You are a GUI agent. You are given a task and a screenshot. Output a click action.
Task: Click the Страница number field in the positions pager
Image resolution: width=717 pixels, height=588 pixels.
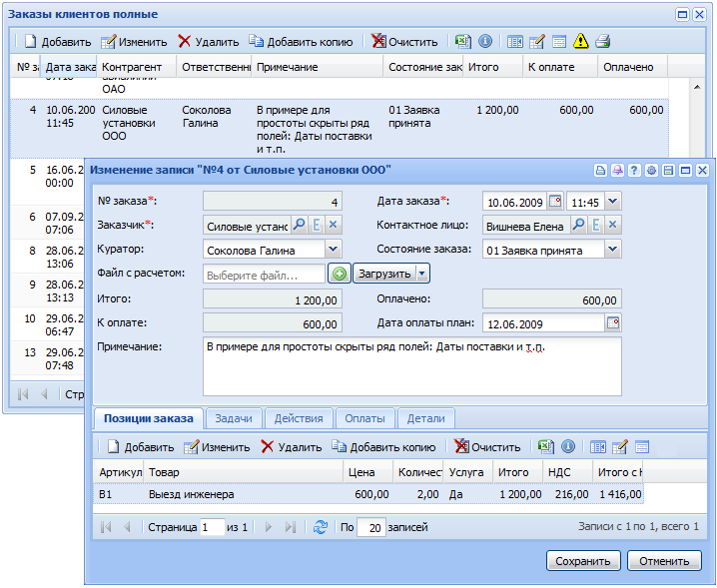tap(212, 527)
